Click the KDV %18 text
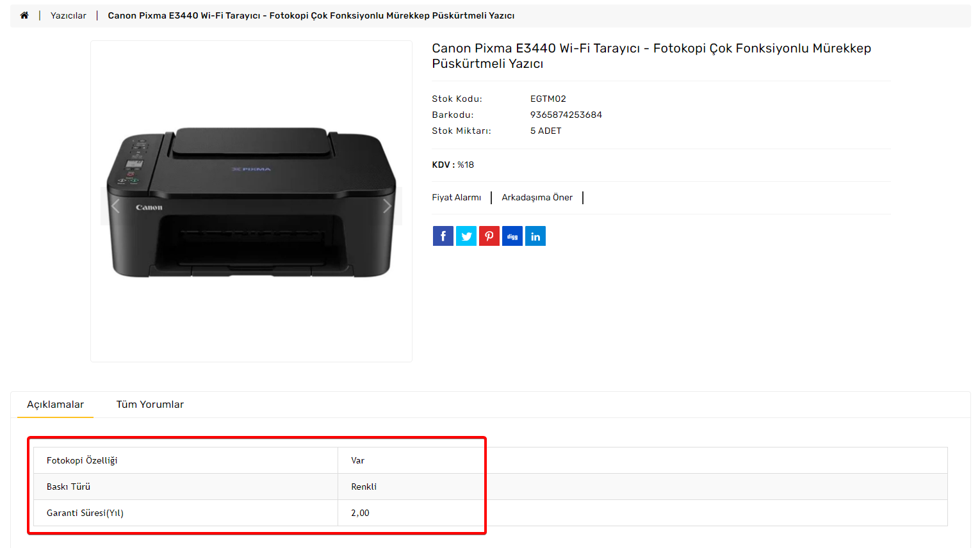 [453, 165]
